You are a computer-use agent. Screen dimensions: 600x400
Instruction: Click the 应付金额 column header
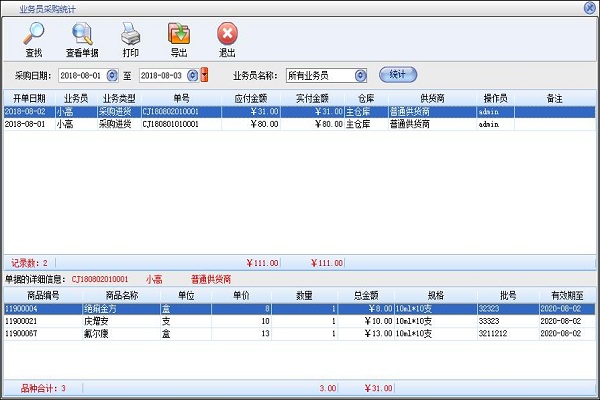pyautogui.click(x=250, y=98)
